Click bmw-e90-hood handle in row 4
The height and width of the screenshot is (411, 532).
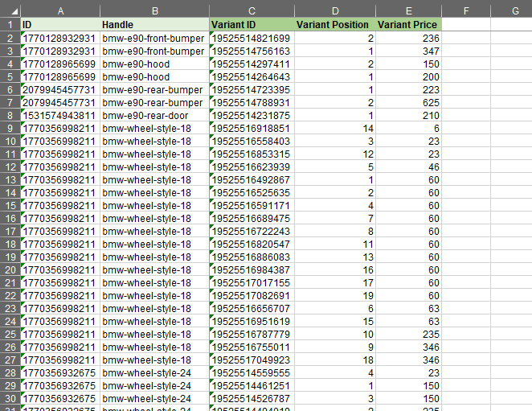(x=155, y=64)
